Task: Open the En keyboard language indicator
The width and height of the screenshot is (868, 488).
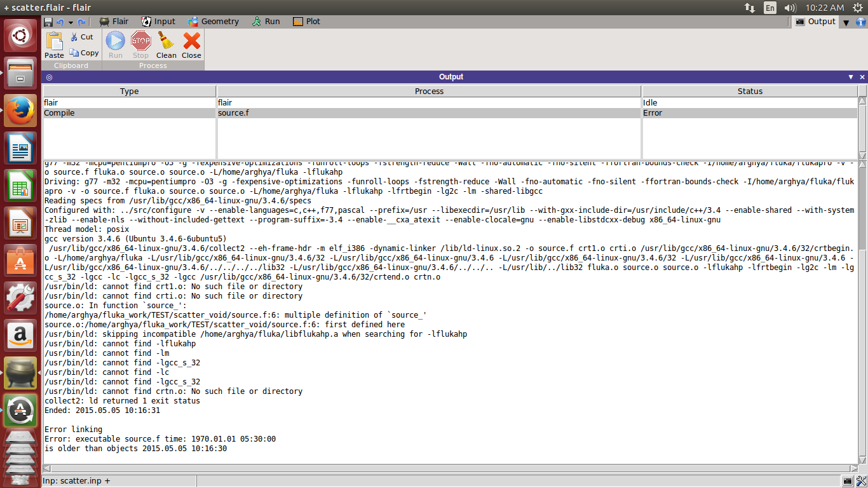Action: (x=770, y=8)
